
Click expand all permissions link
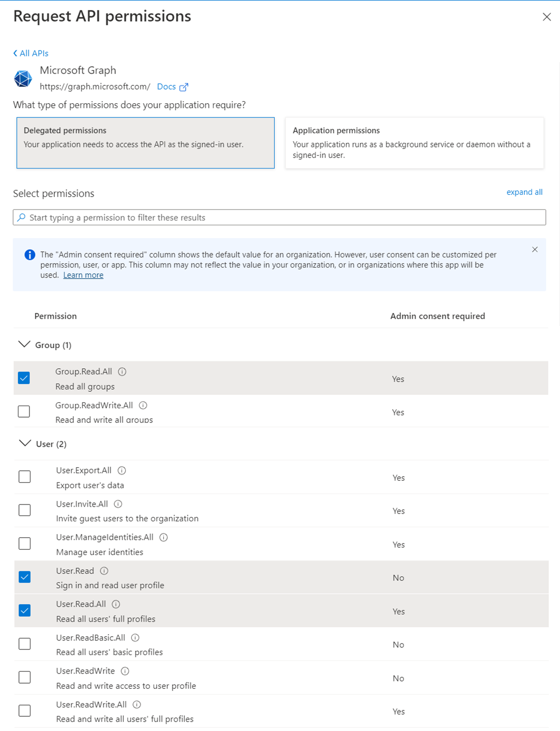coord(524,192)
